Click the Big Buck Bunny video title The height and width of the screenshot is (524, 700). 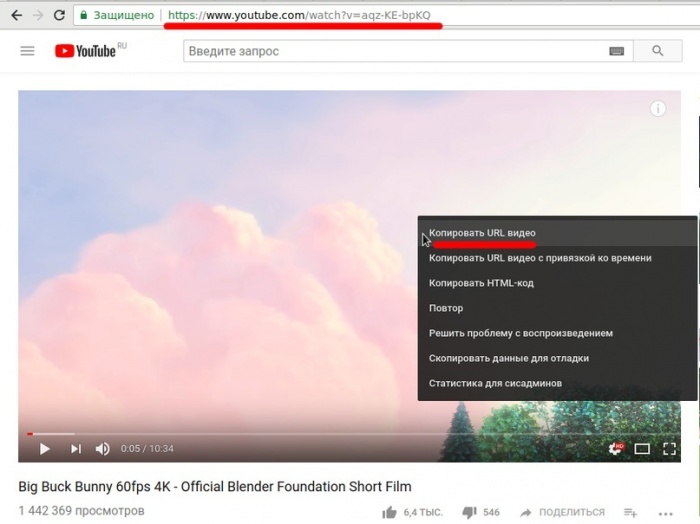215,487
